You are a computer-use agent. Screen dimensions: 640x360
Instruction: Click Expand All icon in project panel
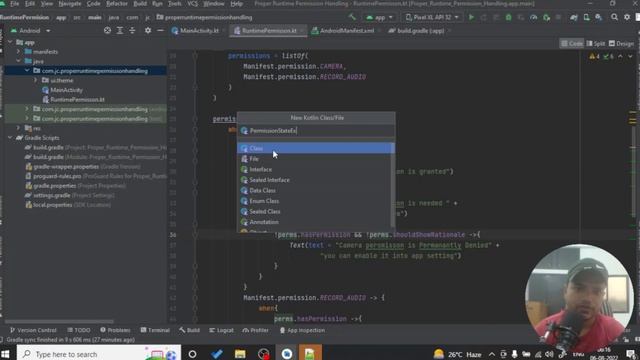120,31
